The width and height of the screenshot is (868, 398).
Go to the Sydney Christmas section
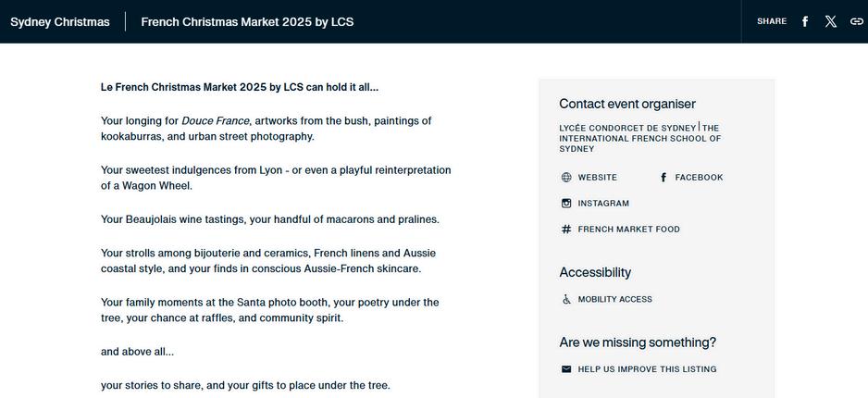pos(60,21)
